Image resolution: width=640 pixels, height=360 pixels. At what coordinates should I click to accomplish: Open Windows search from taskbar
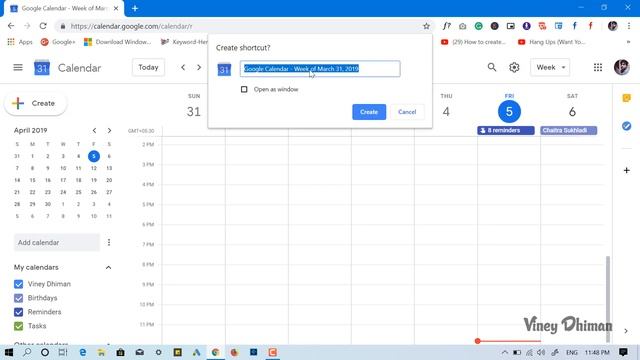tap(27, 352)
